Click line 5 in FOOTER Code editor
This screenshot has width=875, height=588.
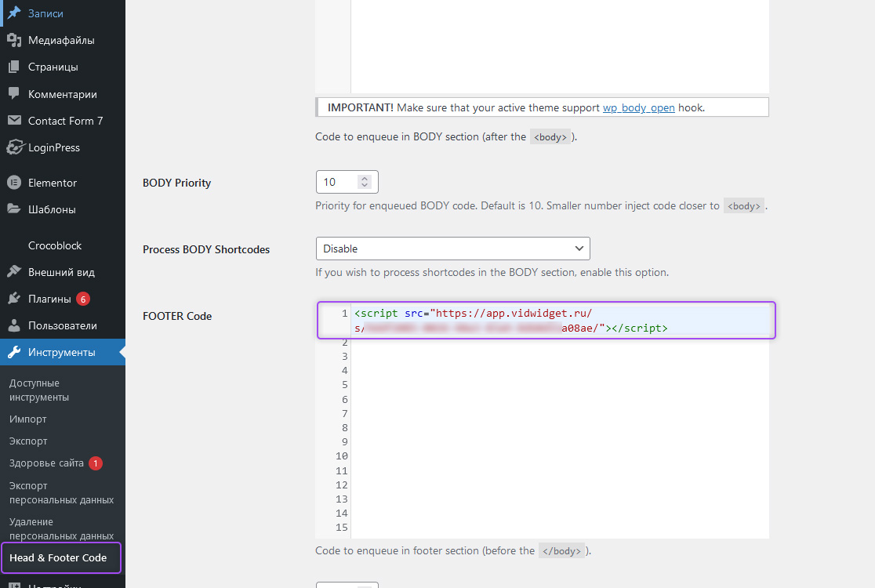pyautogui.click(x=560, y=385)
